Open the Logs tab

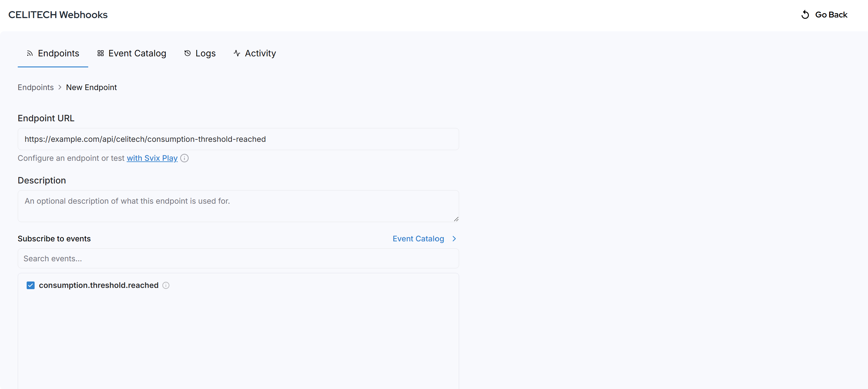tap(200, 53)
